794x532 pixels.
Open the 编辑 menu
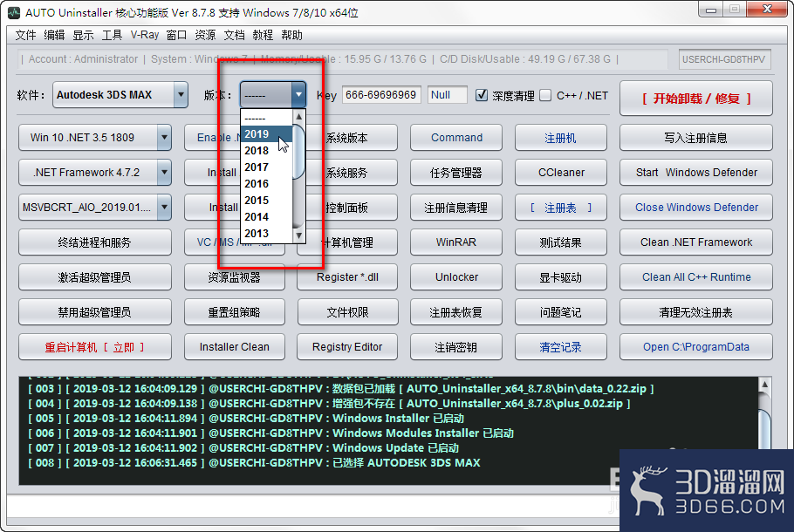(x=54, y=35)
